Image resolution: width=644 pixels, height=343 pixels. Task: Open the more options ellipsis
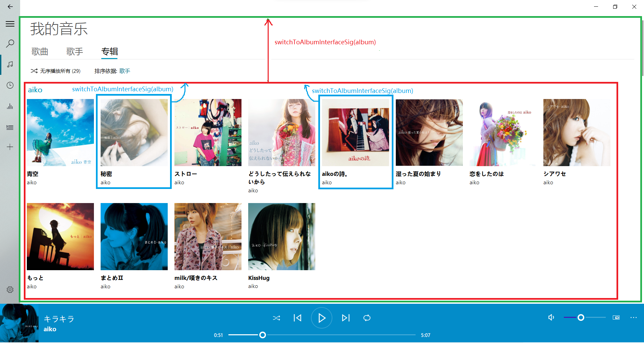[x=633, y=317]
